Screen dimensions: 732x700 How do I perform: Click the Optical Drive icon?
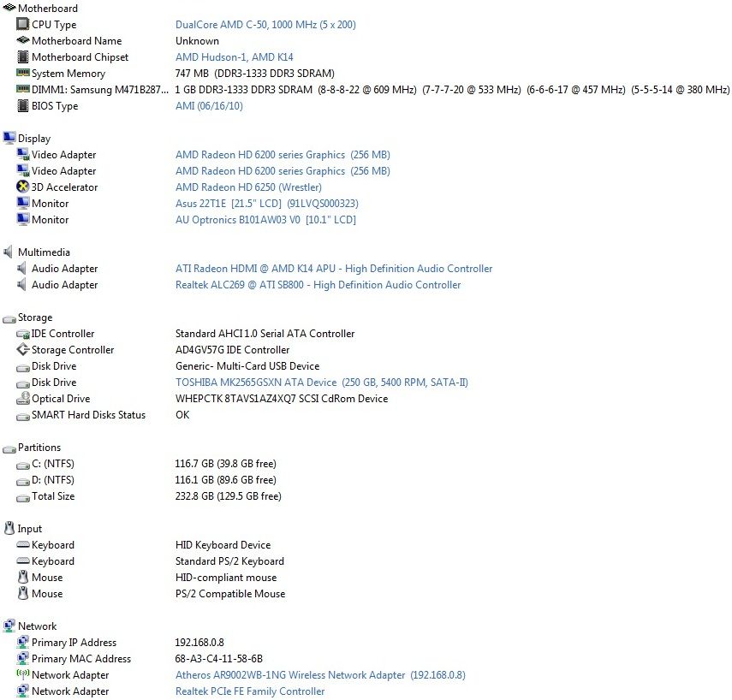pos(23,399)
